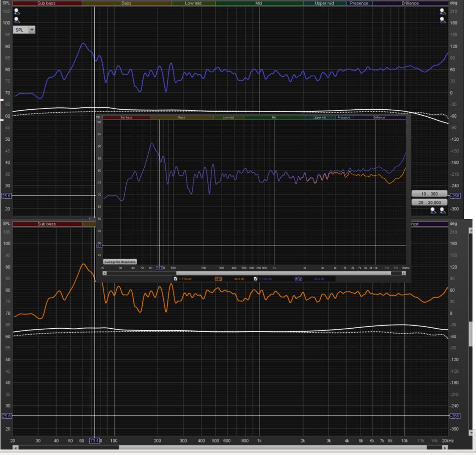
Task: Zoom out frequency axis below 20..20,000 button
Action: pos(434,211)
